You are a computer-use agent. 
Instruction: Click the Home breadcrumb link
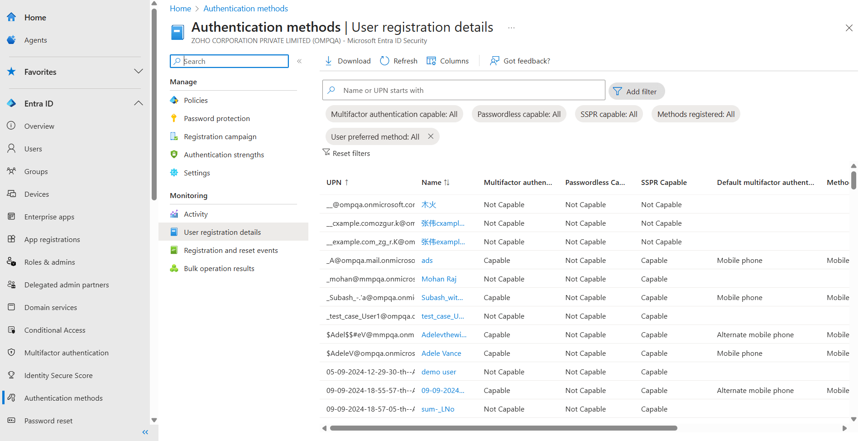pos(180,9)
